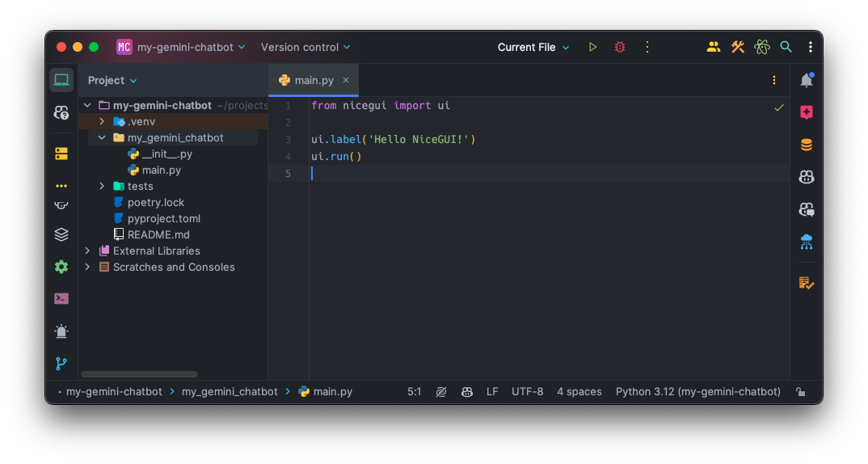
Task: Open the Database tool window
Action: (806, 146)
